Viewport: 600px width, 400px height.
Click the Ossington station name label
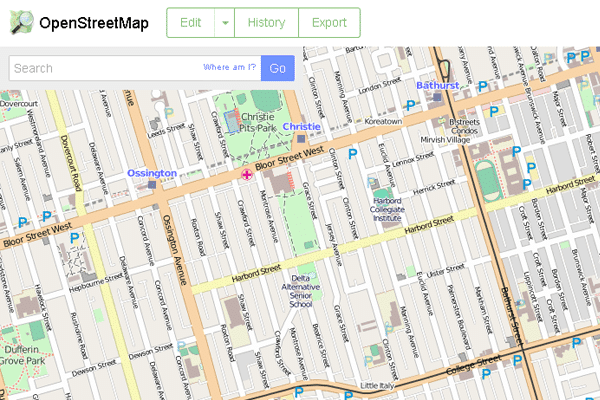(x=152, y=173)
